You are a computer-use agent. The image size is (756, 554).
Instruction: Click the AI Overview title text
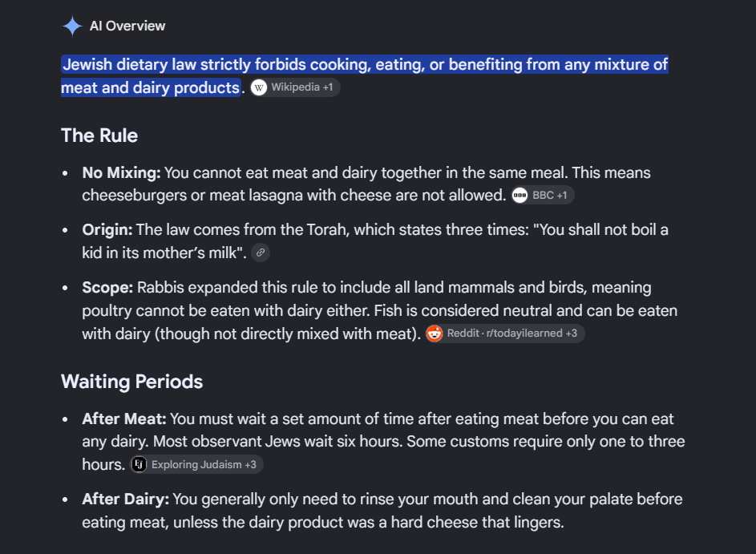(x=127, y=26)
